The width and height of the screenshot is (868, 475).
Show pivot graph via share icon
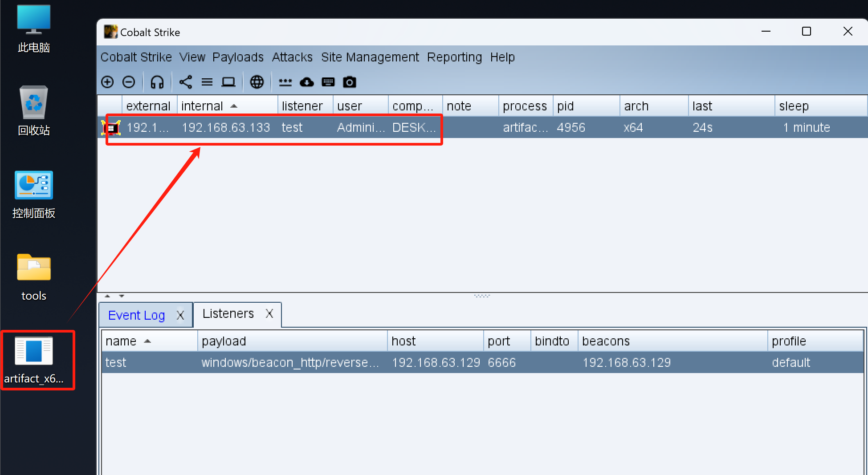click(185, 82)
